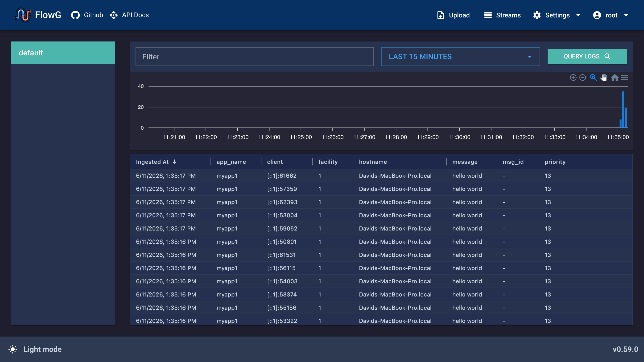Click client cell [::1]:56115
The width and height of the screenshot is (644, 362).
point(281,268)
